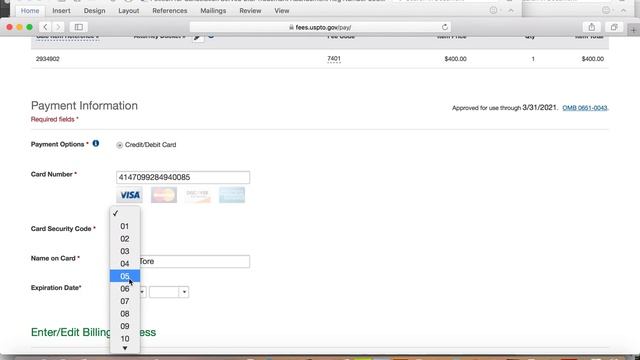Image resolution: width=640 pixels, height=360 pixels.
Task: Open the Safari share button
Action: point(591,27)
